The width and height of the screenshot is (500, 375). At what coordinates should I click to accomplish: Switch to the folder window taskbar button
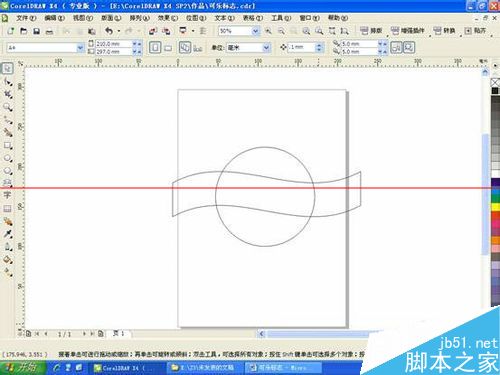pos(204,368)
